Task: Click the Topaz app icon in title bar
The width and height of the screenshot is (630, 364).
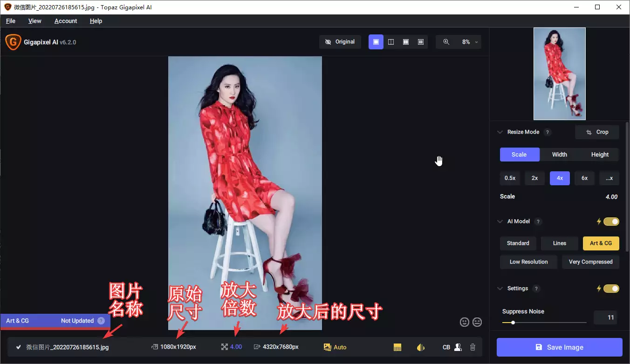Action: [x=7, y=7]
